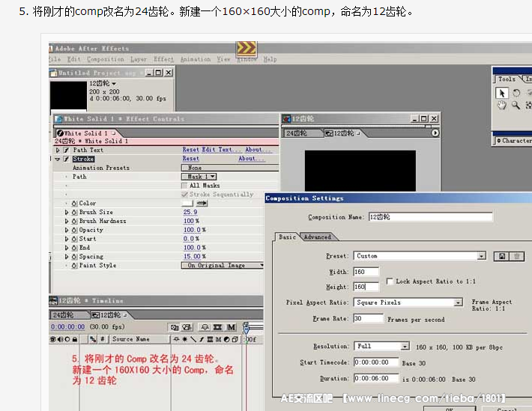Viewport: 532px width, 411px height.
Task: Click the Duration input field
Action: 376,379
